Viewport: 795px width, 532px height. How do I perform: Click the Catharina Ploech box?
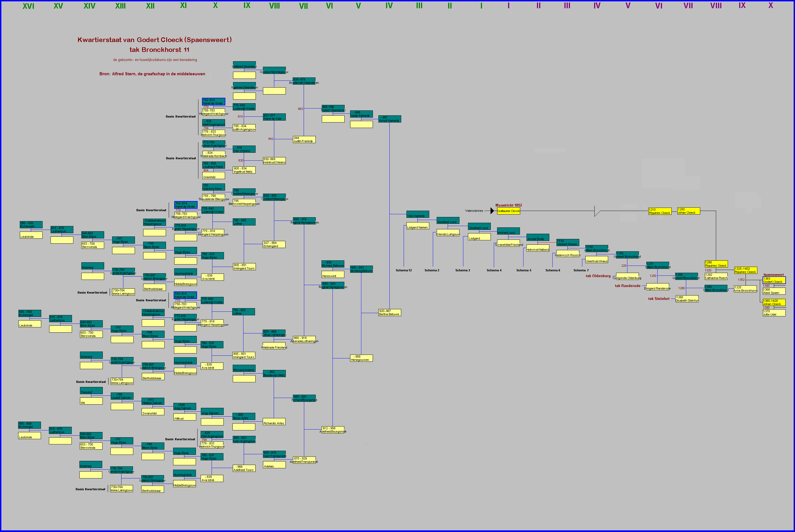coord(716,276)
